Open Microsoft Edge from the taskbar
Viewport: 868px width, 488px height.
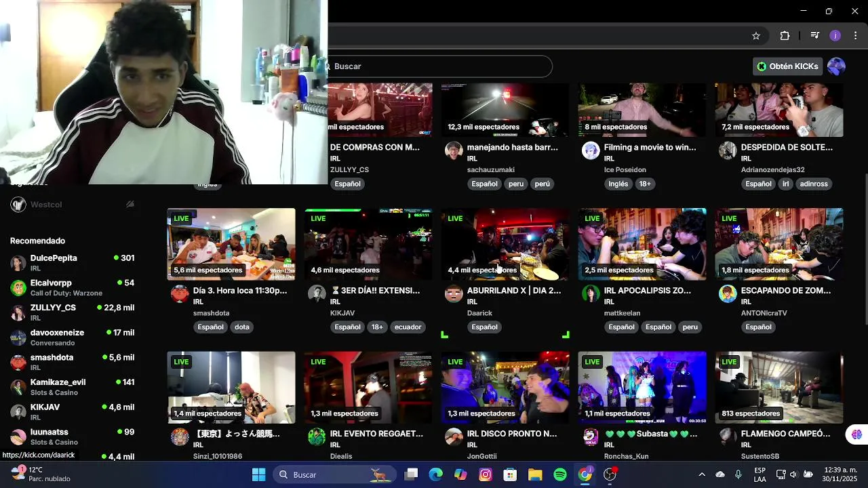pyautogui.click(x=435, y=474)
